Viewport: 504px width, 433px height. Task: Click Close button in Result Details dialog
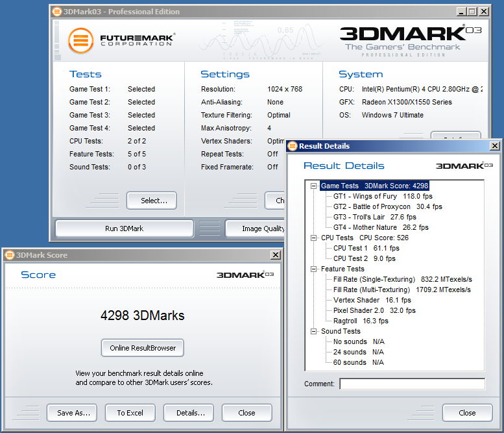pyautogui.click(x=468, y=413)
